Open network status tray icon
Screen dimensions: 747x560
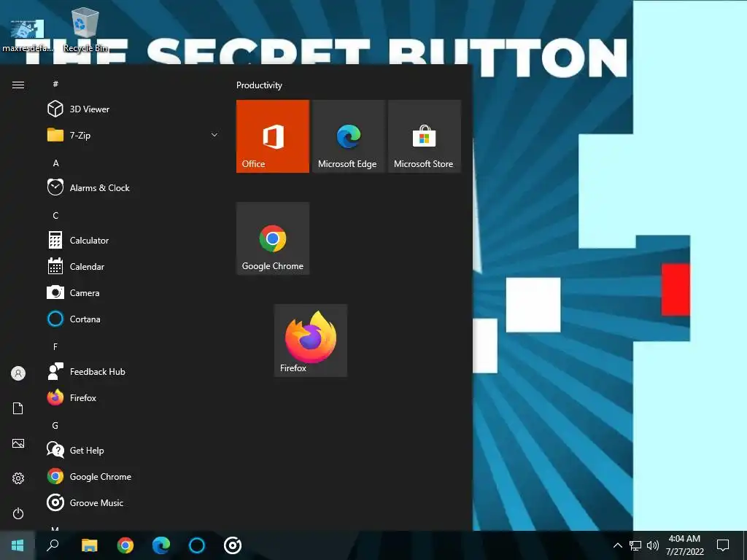click(x=635, y=545)
